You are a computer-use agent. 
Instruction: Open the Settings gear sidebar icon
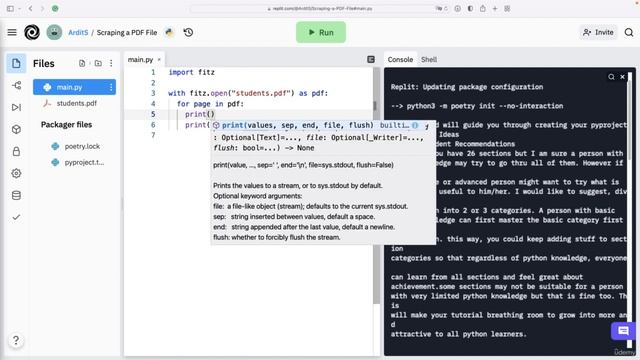tap(16, 173)
